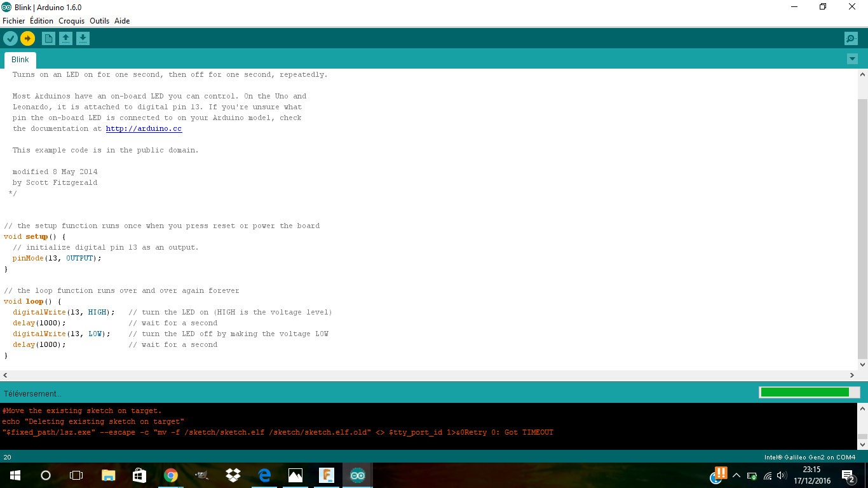Open Dropbox from the taskbar

pos(233,475)
